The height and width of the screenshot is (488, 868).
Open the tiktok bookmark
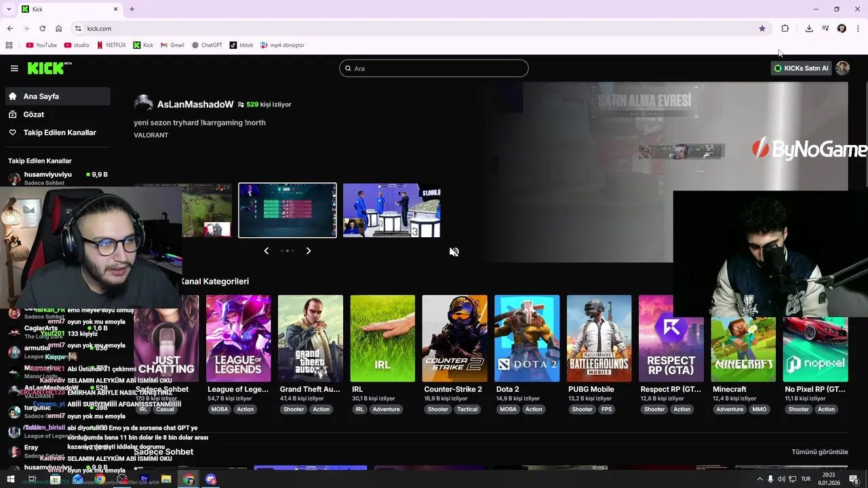click(x=241, y=45)
